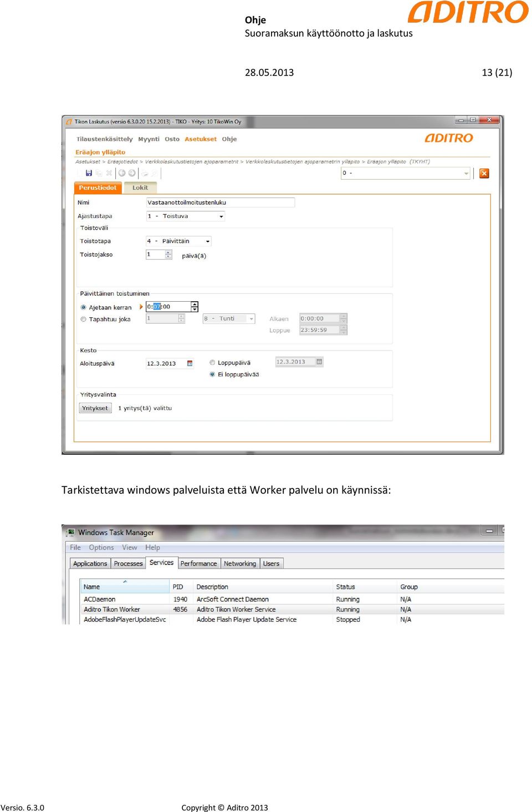Viewport: 532px width, 812px height.
Task: Click the Asetukset breadcrumb link
Action: tap(88, 162)
